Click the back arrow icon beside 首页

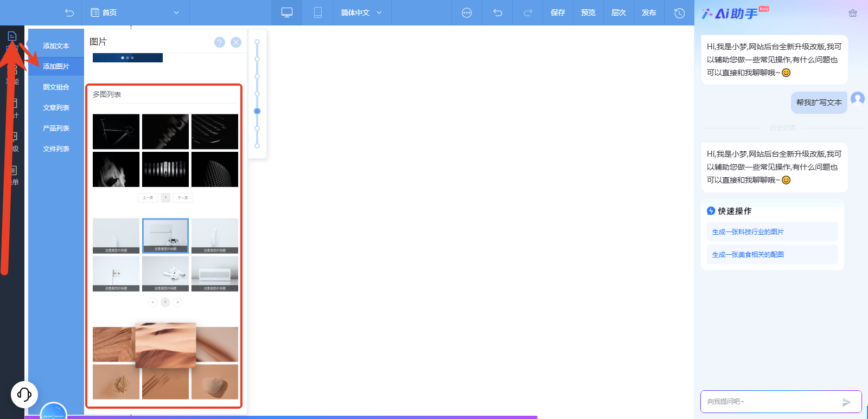click(69, 12)
